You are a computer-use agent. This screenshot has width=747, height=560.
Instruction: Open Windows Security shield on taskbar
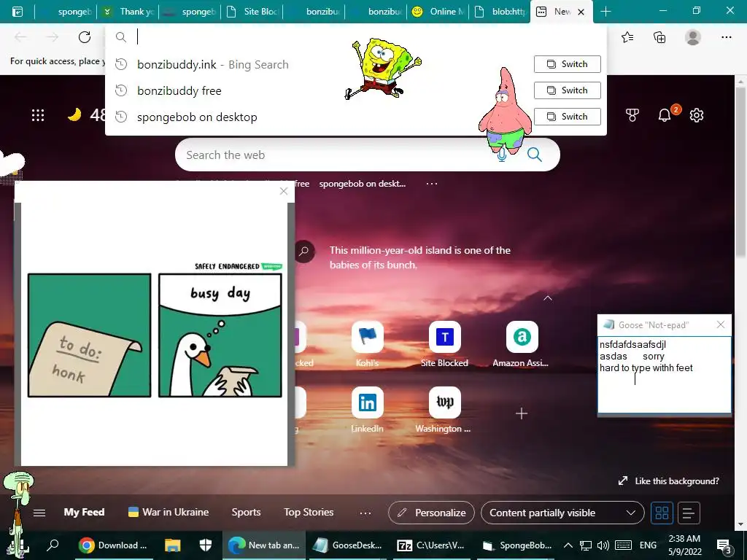205,545
